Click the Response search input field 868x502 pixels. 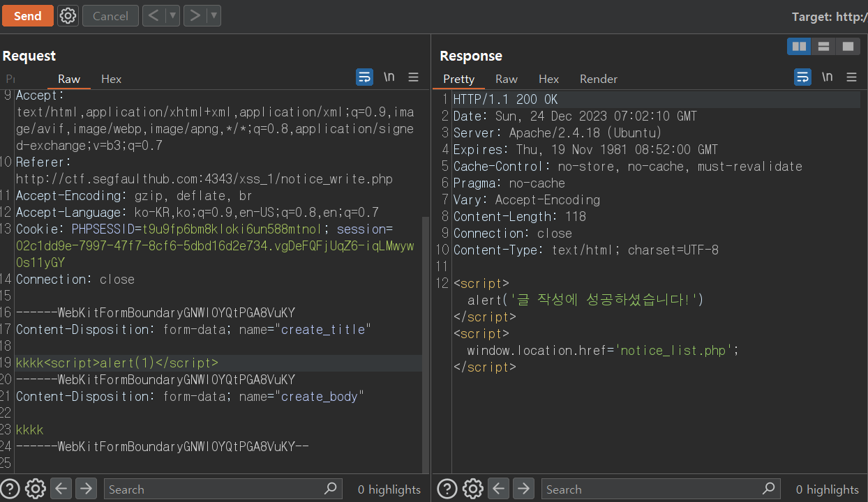(660, 489)
